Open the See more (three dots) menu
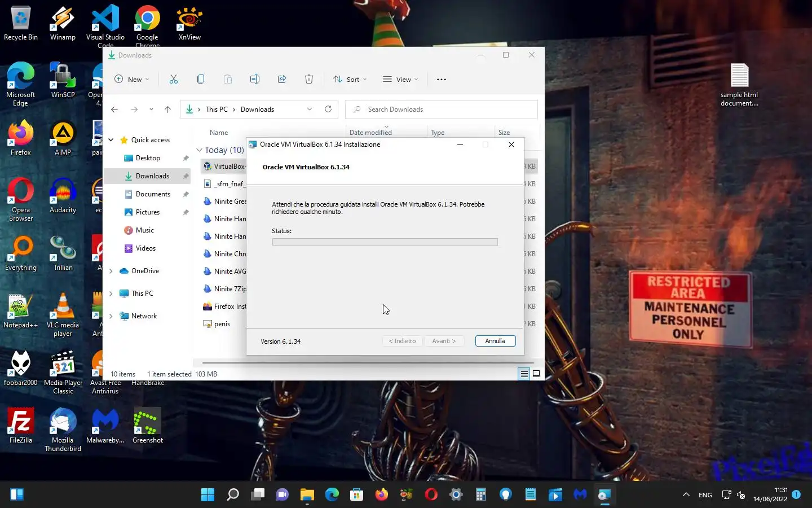 click(x=442, y=79)
